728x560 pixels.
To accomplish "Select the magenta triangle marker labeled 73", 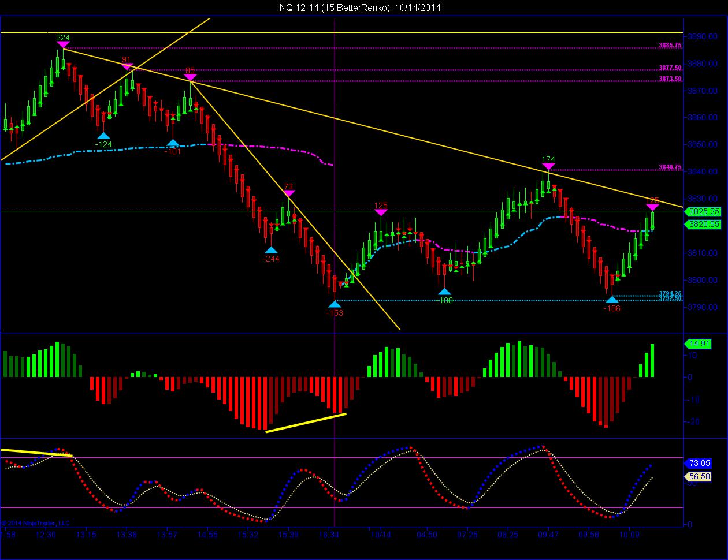I will 289,193.
